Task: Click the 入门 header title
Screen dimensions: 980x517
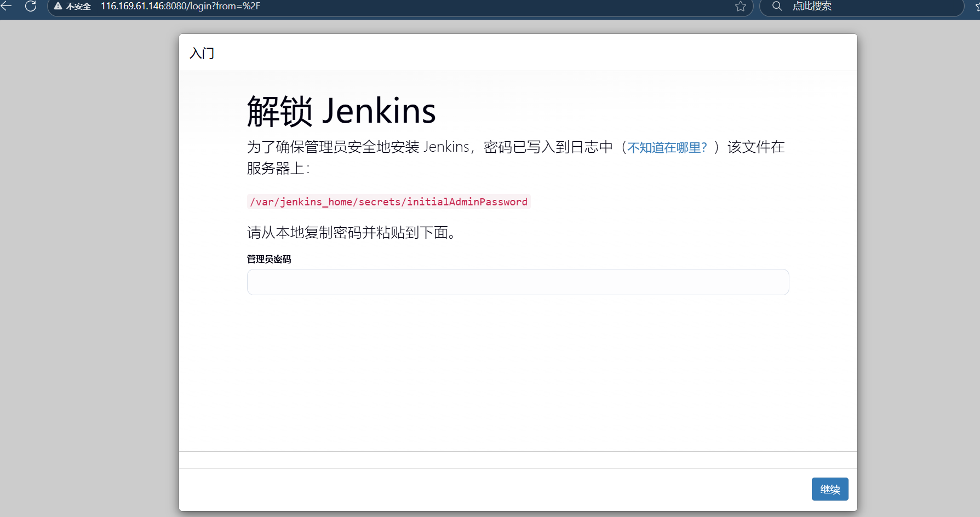Action: (202, 53)
